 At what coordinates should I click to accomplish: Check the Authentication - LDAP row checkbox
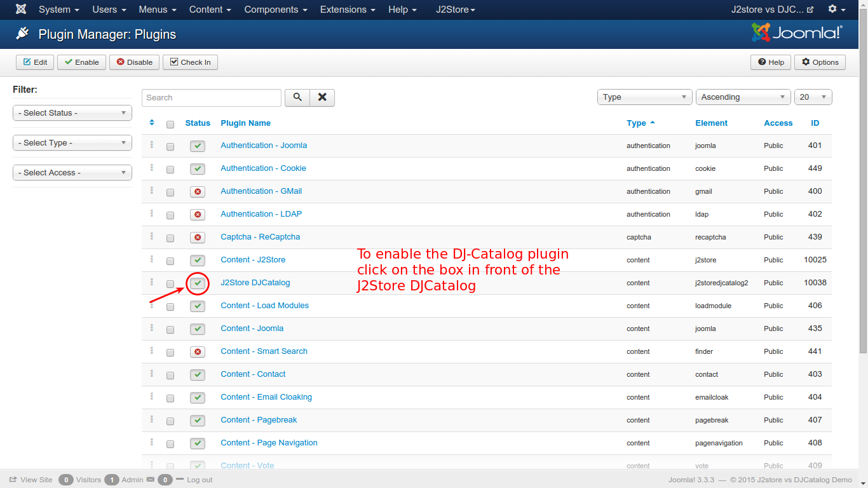pyautogui.click(x=170, y=215)
